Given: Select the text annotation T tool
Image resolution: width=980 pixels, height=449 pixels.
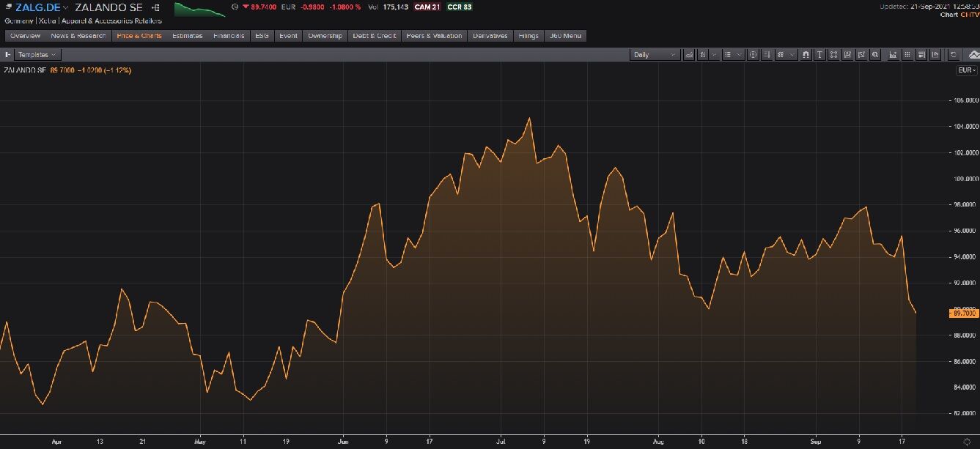Looking at the screenshot, I should coord(819,55).
